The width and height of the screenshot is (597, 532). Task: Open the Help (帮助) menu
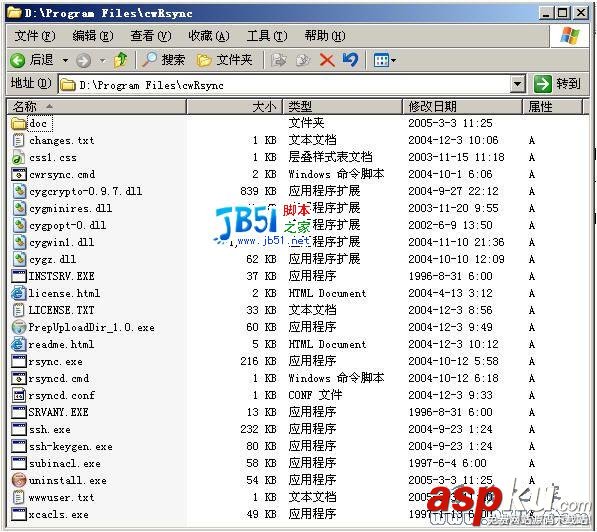point(324,36)
